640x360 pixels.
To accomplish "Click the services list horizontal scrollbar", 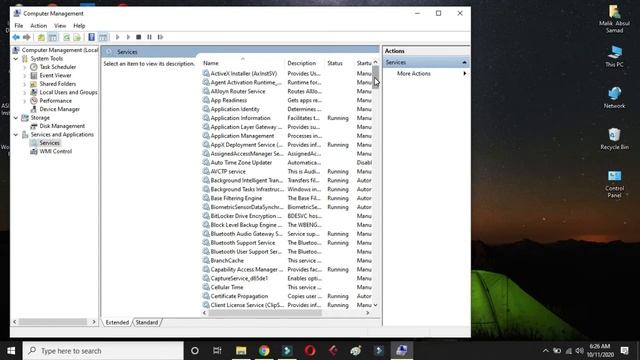I will [x=265, y=313].
